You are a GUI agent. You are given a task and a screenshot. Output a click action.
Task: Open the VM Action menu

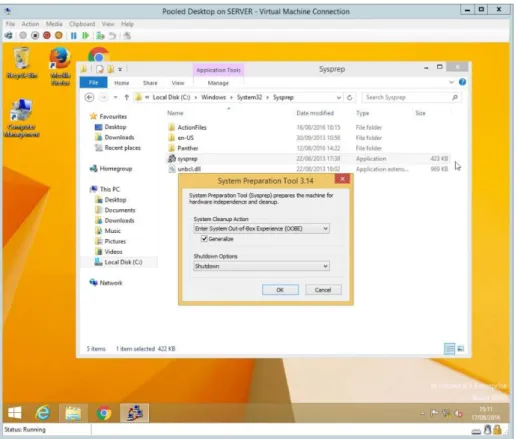(x=30, y=24)
